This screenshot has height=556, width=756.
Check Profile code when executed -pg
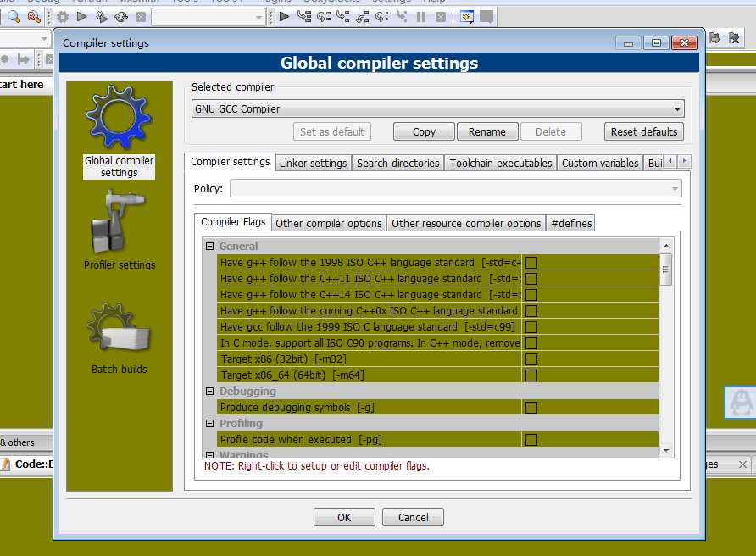pyautogui.click(x=531, y=440)
